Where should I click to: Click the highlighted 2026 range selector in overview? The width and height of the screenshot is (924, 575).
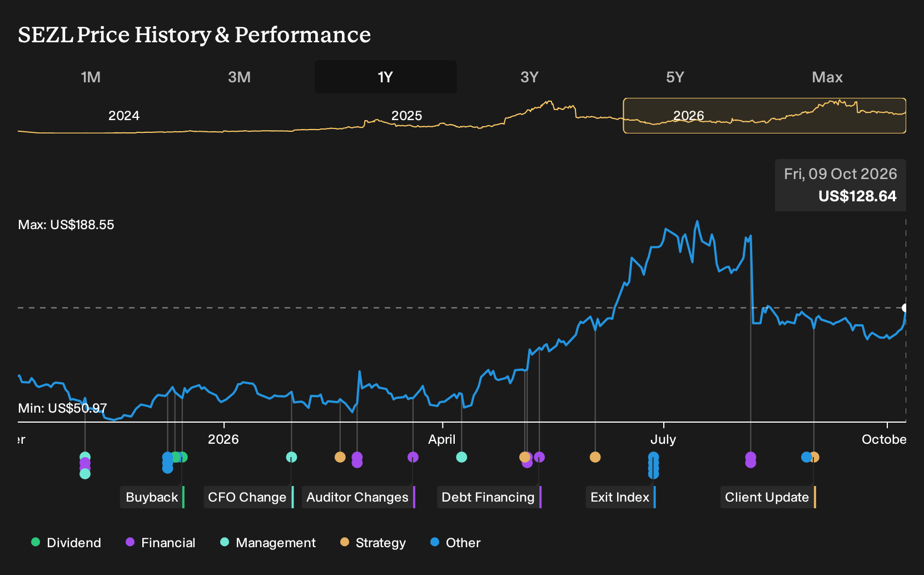[x=764, y=116]
